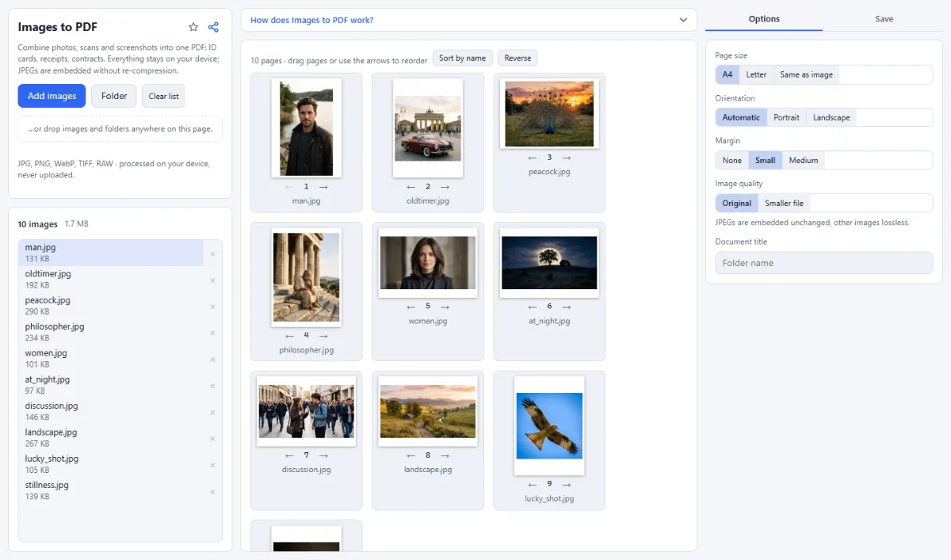Move page 4 philosopher.jpg left

point(289,336)
